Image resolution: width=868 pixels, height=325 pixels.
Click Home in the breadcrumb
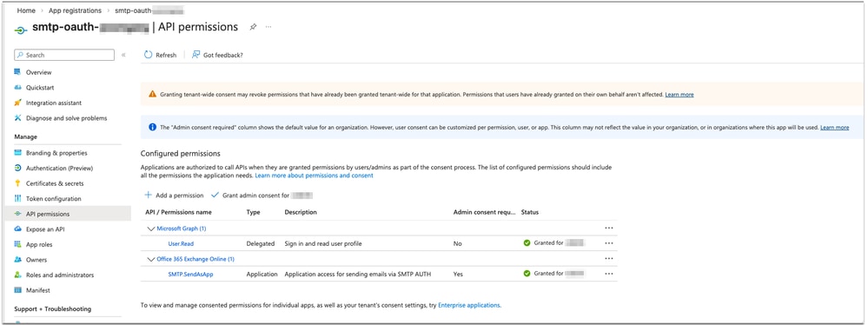pyautogui.click(x=26, y=10)
